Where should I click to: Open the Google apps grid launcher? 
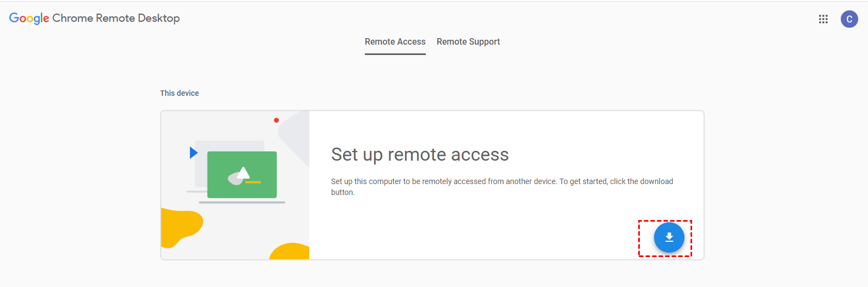[x=823, y=19]
